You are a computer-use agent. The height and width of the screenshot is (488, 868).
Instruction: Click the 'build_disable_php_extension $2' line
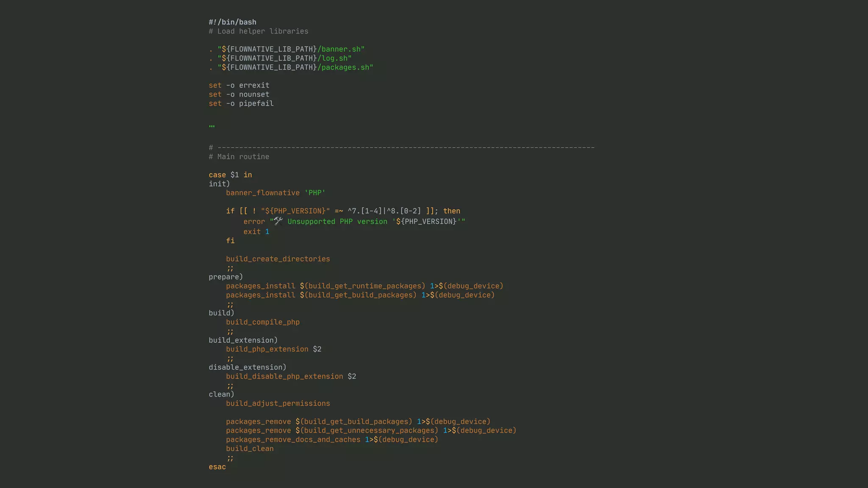[291, 377]
